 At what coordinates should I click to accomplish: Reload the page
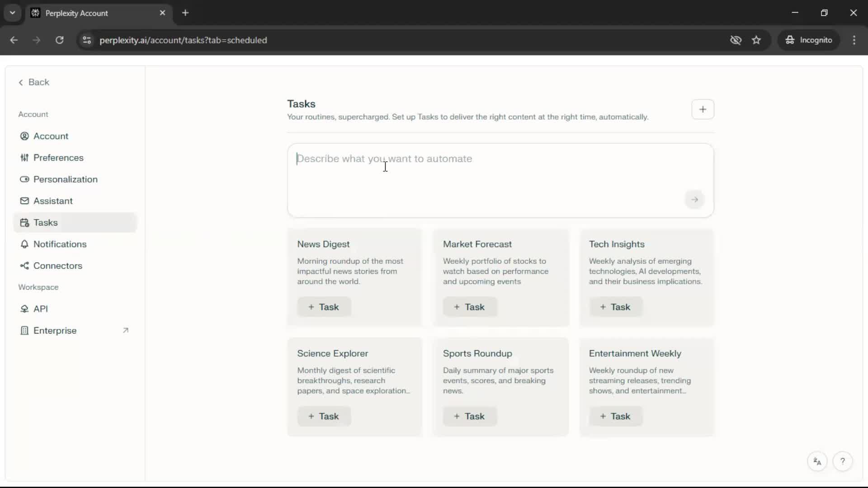59,40
